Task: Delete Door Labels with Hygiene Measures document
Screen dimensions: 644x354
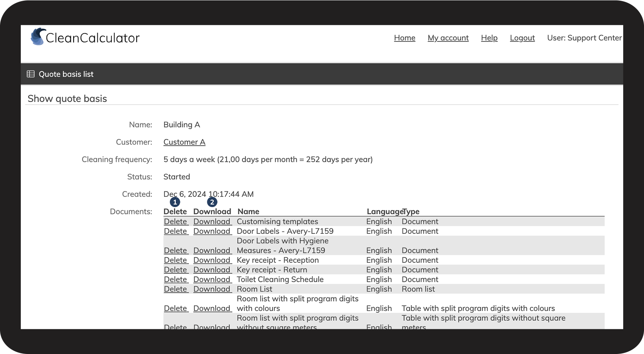Action: (175, 250)
